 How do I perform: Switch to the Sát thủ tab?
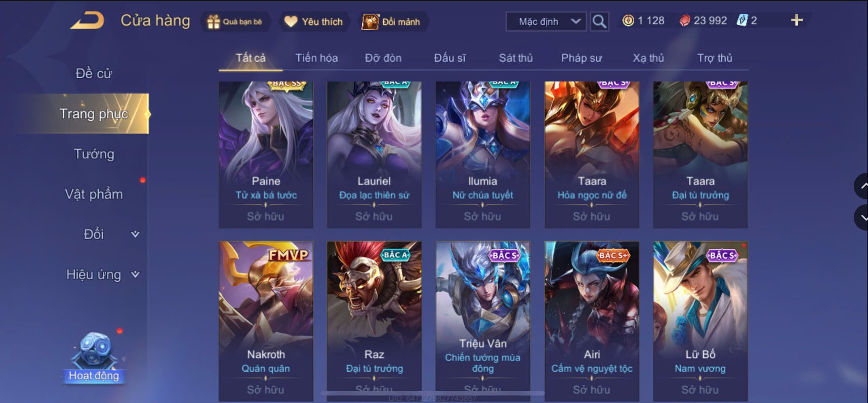[x=516, y=58]
